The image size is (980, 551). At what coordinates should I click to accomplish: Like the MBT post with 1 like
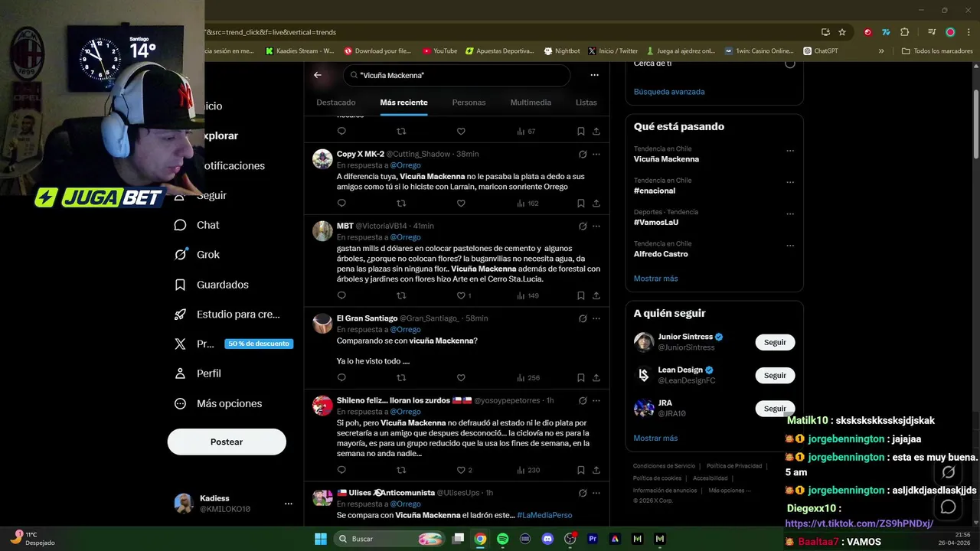coord(464,295)
